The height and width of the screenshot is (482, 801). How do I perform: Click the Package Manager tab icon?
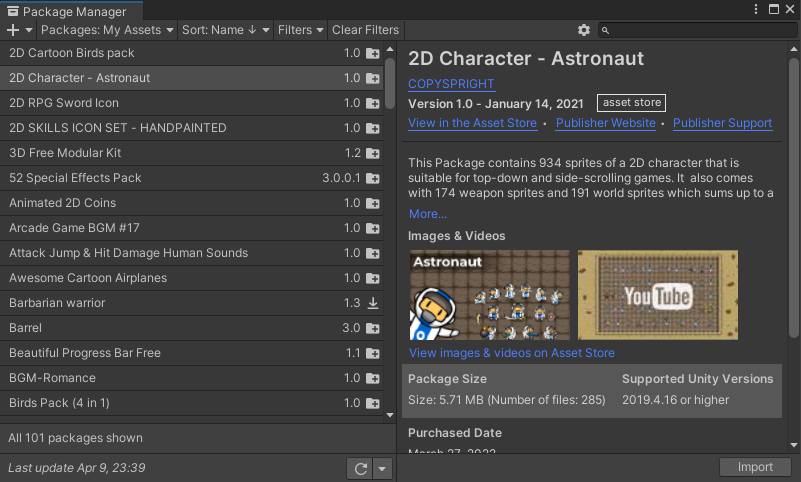click(13, 11)
